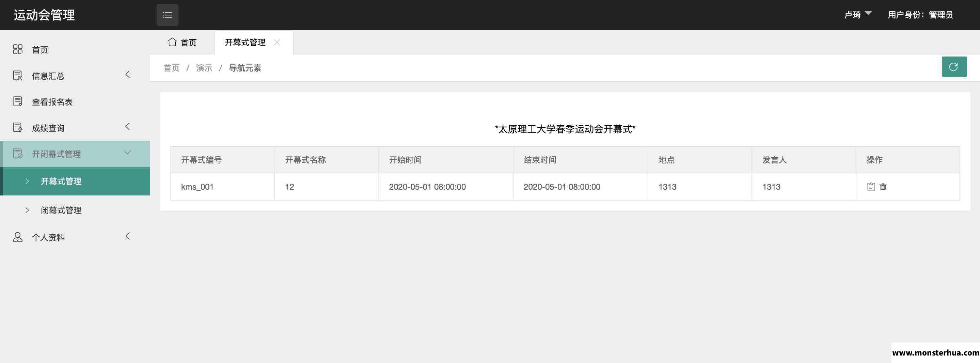Viewport: 980px width, 363px height.
Task: Click the 演示 breadcrumb link
Action: click(x=204, y=68)
